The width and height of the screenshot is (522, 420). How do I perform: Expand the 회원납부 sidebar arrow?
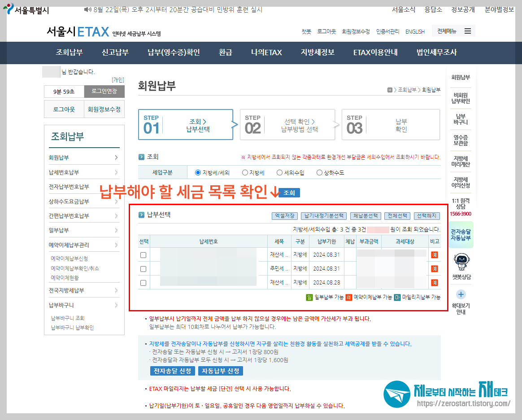tap(116, 157)
